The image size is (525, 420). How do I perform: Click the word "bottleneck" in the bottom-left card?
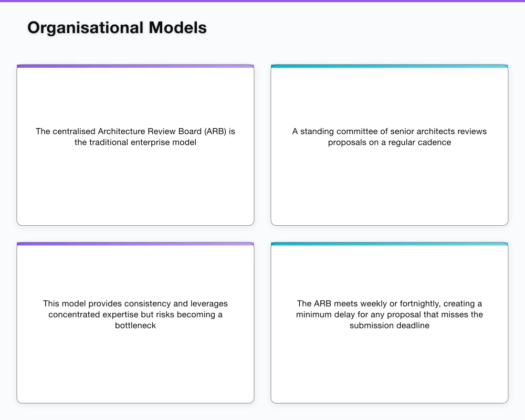point(135,325)
